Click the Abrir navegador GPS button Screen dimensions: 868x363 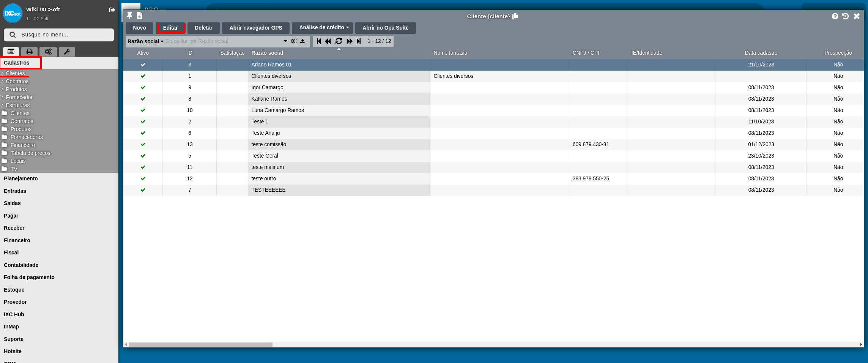click(x=256, y=28)
